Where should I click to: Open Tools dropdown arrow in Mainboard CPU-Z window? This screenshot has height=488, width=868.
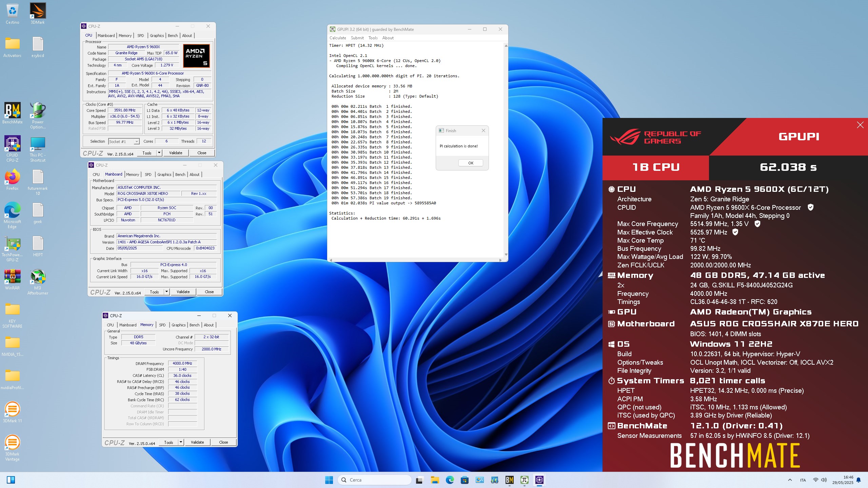(x=166, y=292)
